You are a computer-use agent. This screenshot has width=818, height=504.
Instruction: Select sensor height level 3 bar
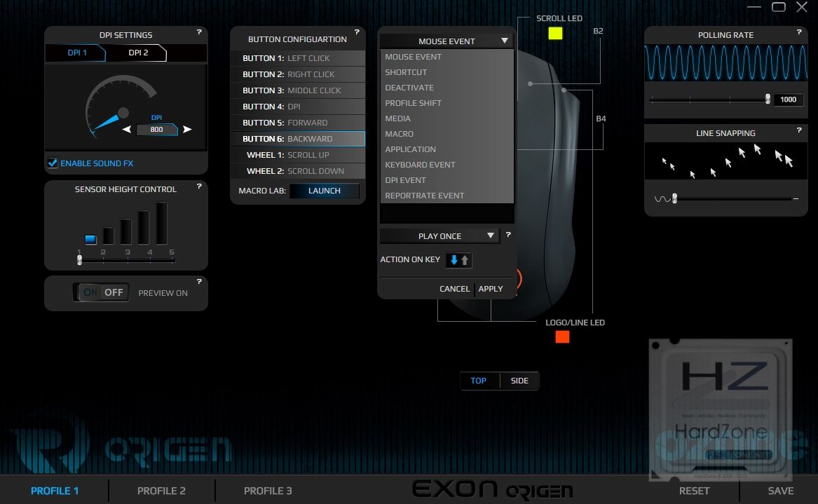[125, 231]
